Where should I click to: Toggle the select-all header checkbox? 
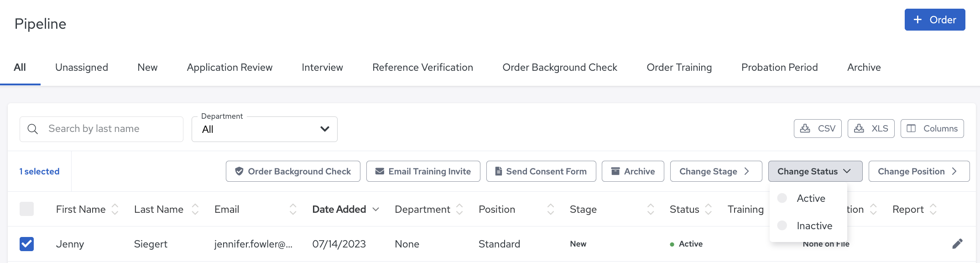tap(26, 209)
